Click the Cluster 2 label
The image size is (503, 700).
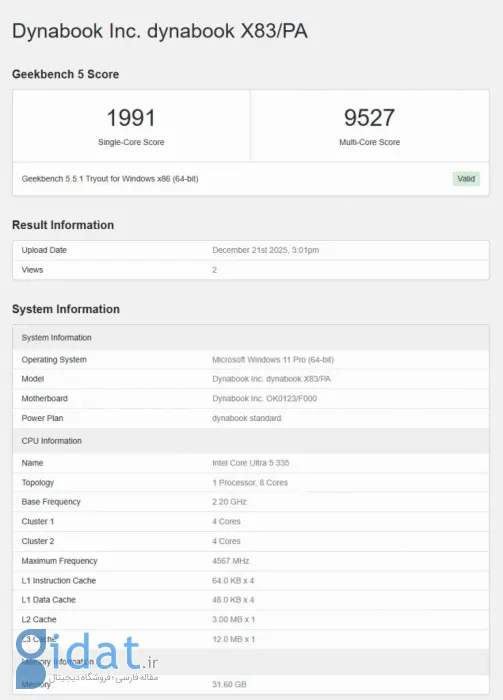37,541
